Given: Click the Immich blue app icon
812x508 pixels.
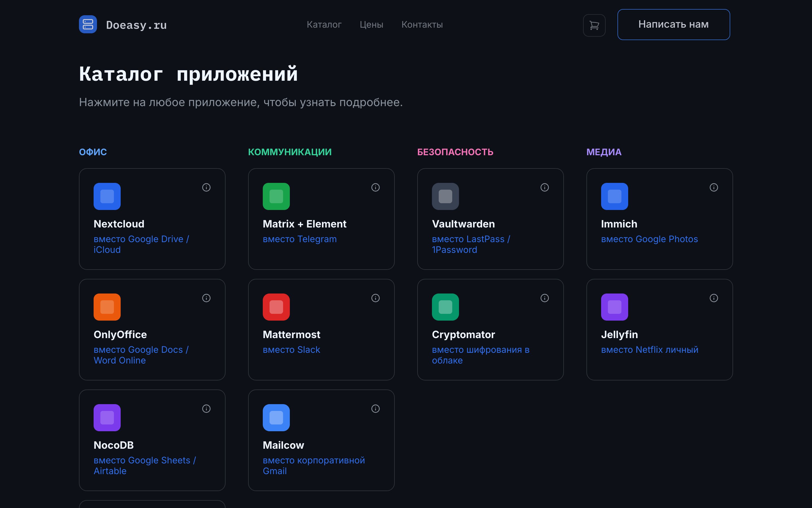Looking at the screenshot, I should point(614,196).
